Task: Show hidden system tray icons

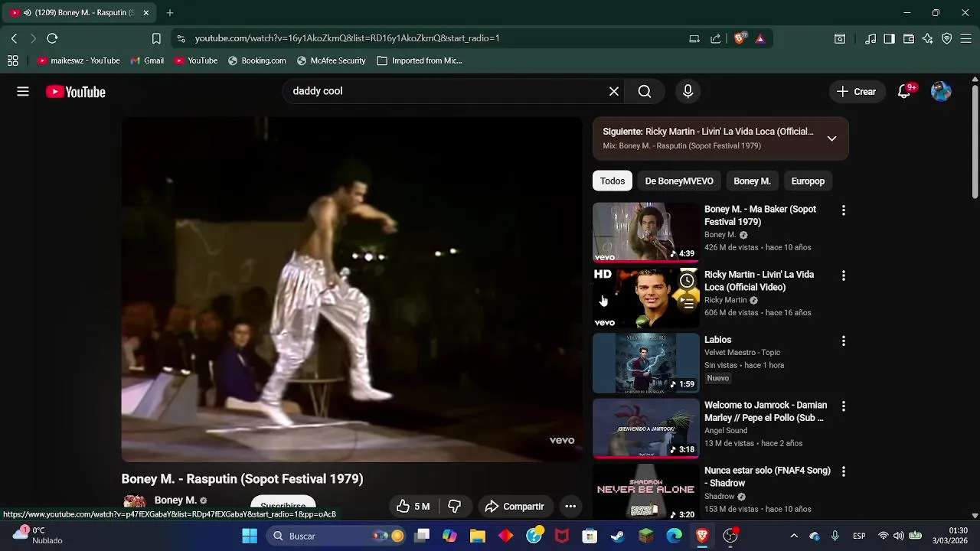Action: (794, 536)
